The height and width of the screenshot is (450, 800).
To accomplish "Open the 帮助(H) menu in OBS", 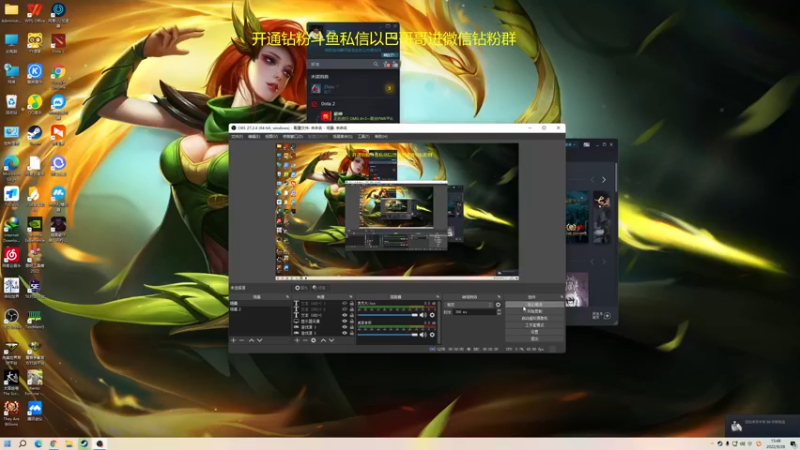I will point(381,137).
